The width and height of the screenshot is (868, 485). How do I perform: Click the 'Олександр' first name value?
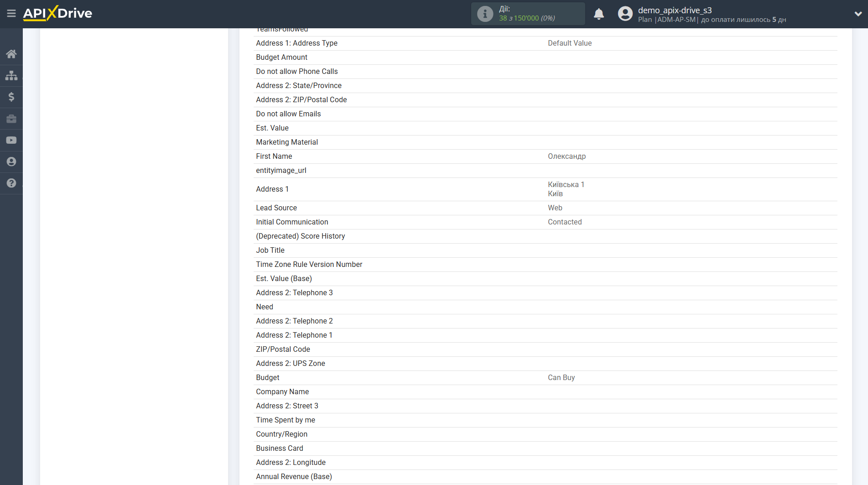click(567, 156)
